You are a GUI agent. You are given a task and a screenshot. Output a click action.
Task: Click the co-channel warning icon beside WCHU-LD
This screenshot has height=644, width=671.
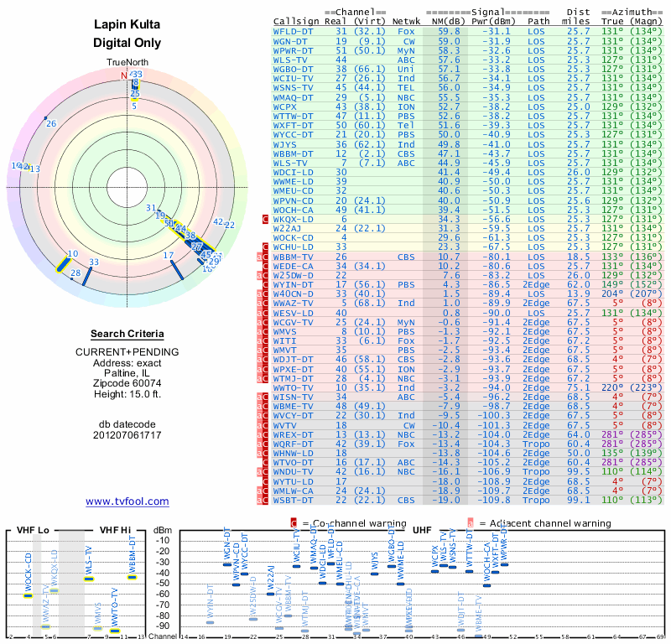pos(266,247)
